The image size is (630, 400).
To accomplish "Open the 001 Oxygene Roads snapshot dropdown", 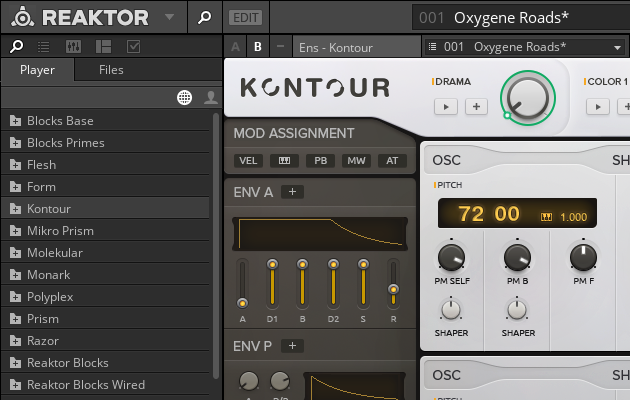I will click(525, 47).
